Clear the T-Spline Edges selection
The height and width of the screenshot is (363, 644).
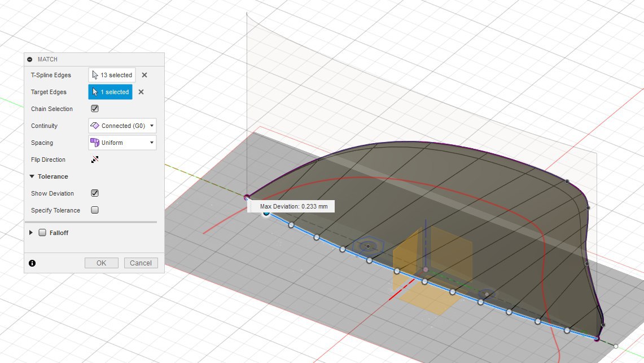(x=144, y=75)
